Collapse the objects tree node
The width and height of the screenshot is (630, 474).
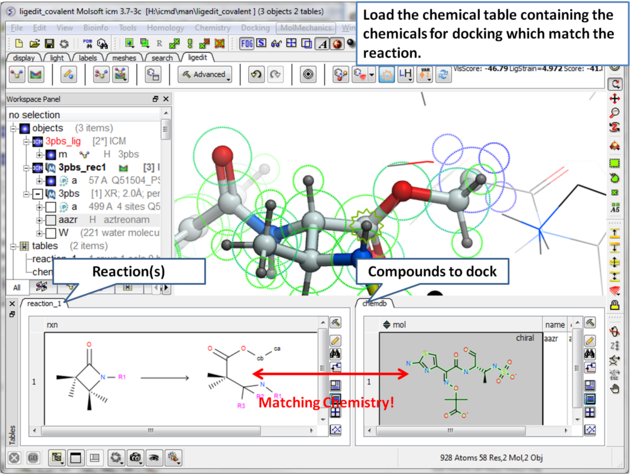click(x=13, y=129)
